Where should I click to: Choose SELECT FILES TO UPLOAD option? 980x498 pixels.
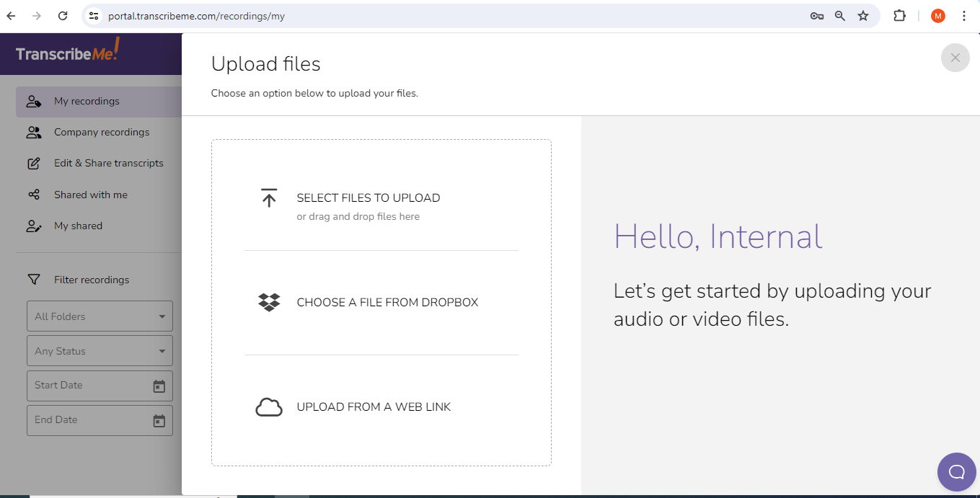click(368, 198)
